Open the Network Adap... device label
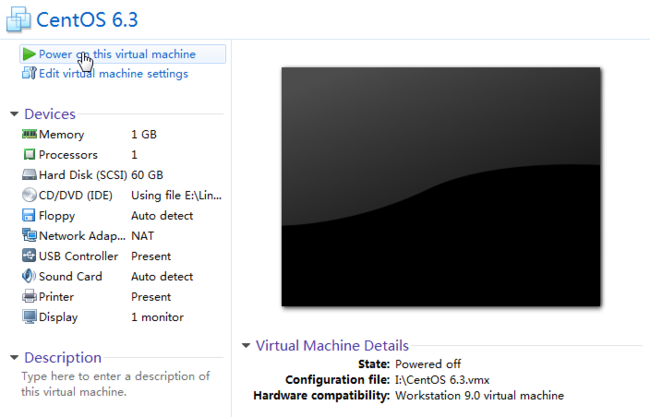This screenshot has height=417, width=650. click(82, 236)
